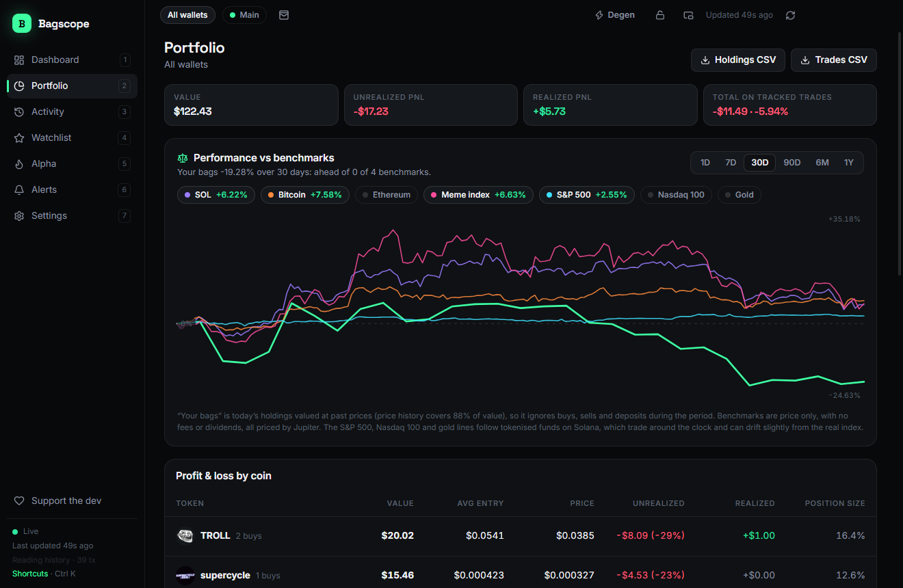Click the balance scale icon by Performance

(183, 158)
